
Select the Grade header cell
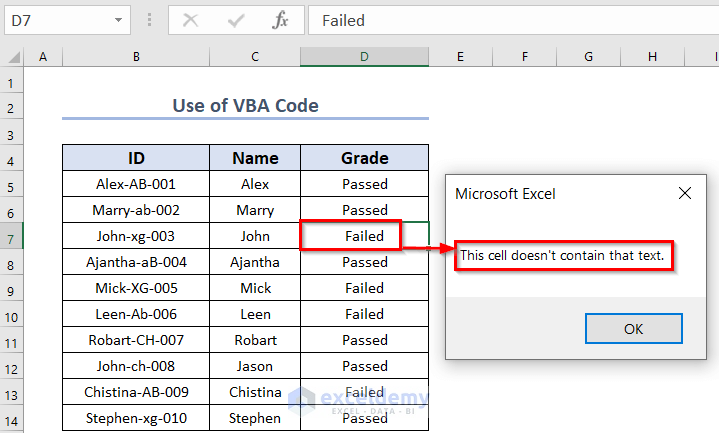(364, 158)
